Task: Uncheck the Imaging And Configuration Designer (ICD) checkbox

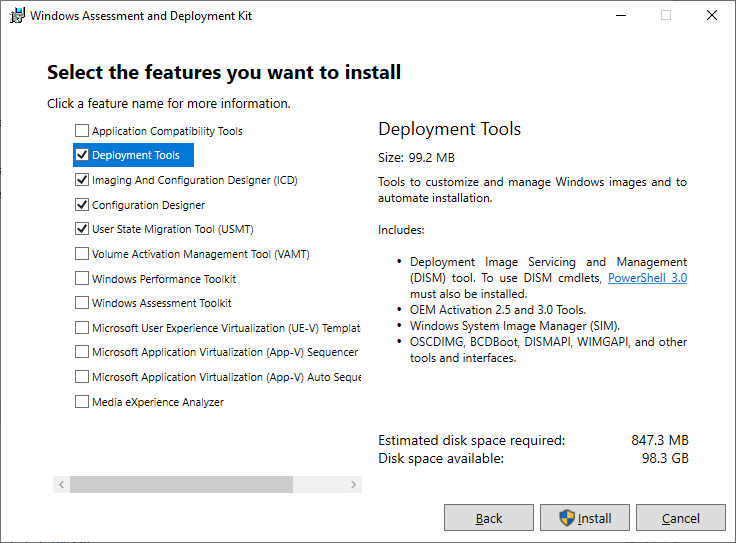Action: (82, 180)
